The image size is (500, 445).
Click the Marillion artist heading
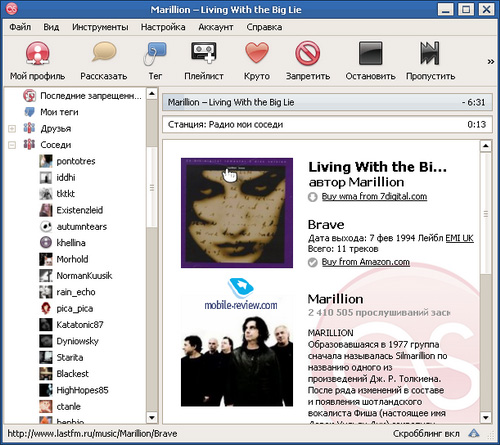[335, 299]
